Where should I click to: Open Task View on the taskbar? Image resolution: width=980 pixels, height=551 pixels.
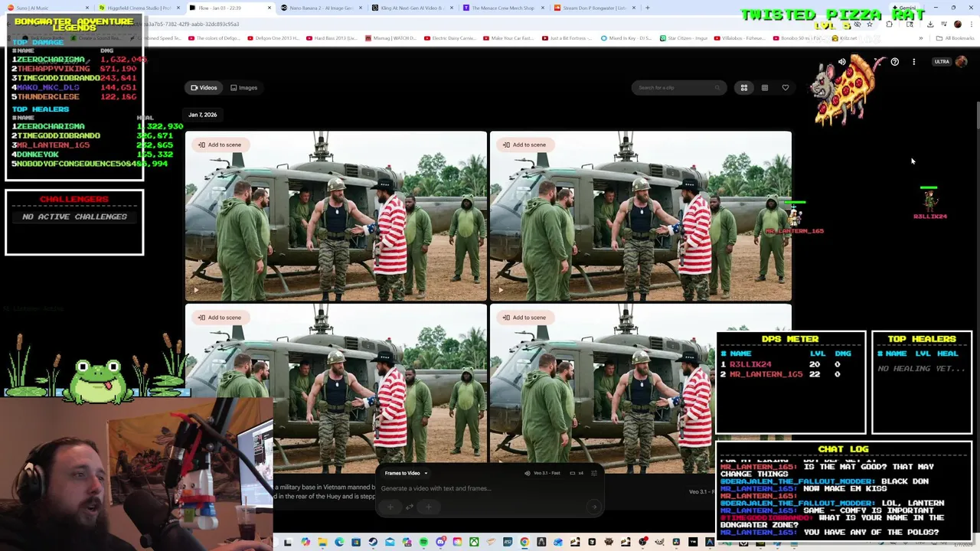(x=288, y=543)
